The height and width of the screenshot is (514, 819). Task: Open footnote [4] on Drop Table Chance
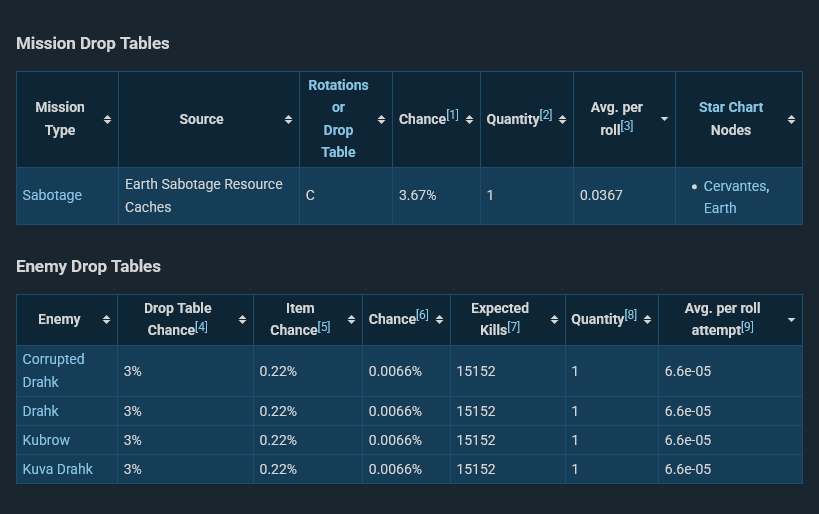(x=201, y=326)
